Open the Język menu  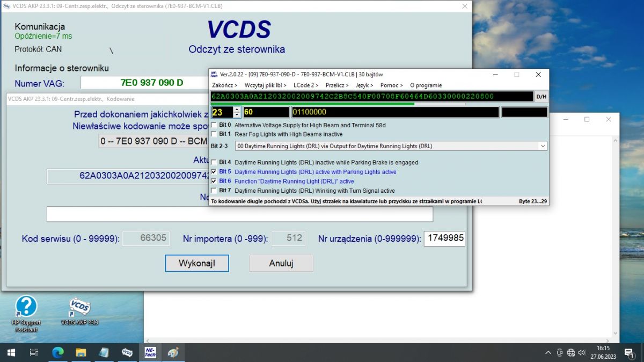tap(364, 85)
